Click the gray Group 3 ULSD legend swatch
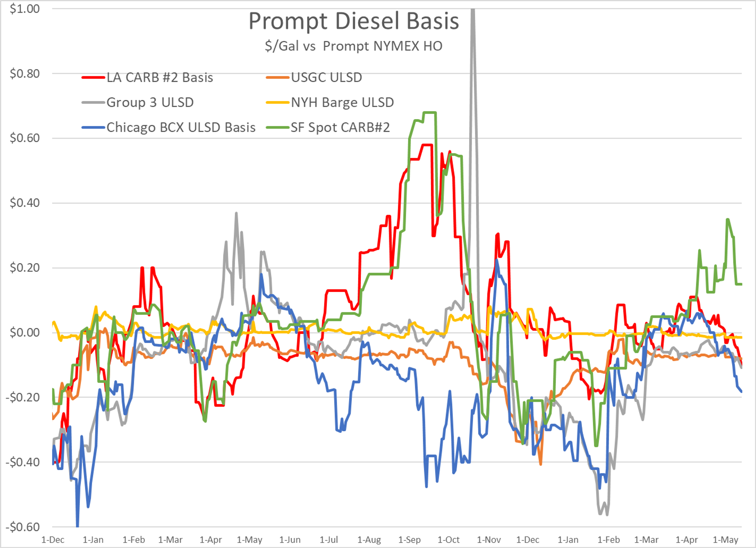This screenshot has height=548, width=756. coord(93,102)
